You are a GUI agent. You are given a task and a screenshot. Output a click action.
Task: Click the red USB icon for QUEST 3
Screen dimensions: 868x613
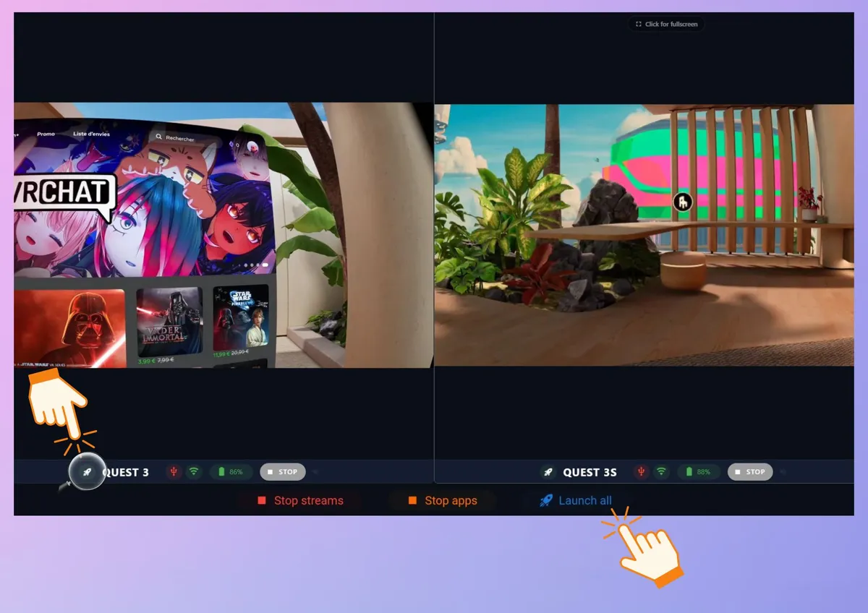coord(173,472)
